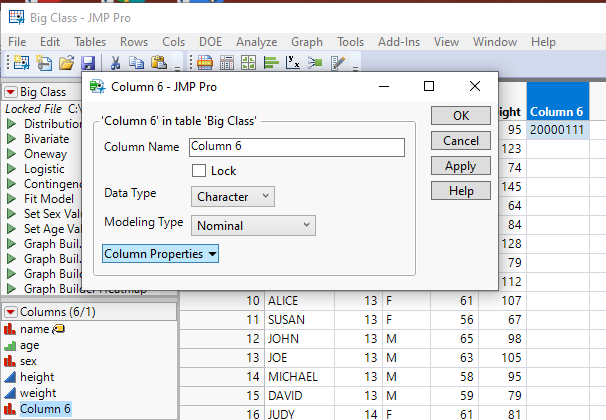Click the Set Age Val script name

52,229
